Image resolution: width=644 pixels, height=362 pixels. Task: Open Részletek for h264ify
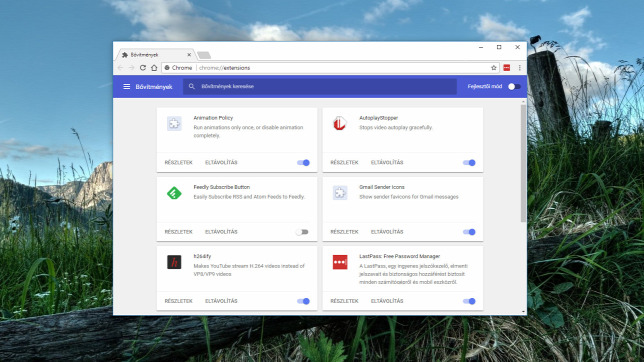point(179,301)
